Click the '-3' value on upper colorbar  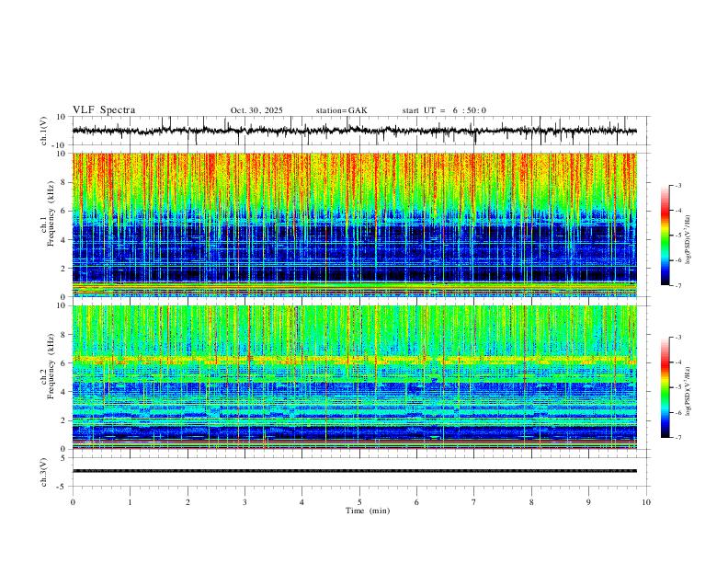pyautogui.click(x=678, y=185)
